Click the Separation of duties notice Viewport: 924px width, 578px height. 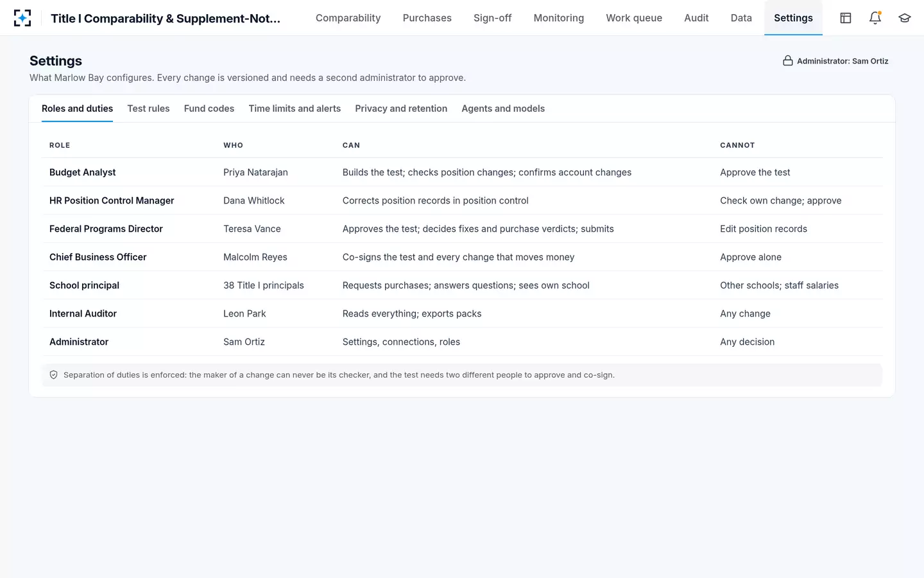(x=462, y=375)
